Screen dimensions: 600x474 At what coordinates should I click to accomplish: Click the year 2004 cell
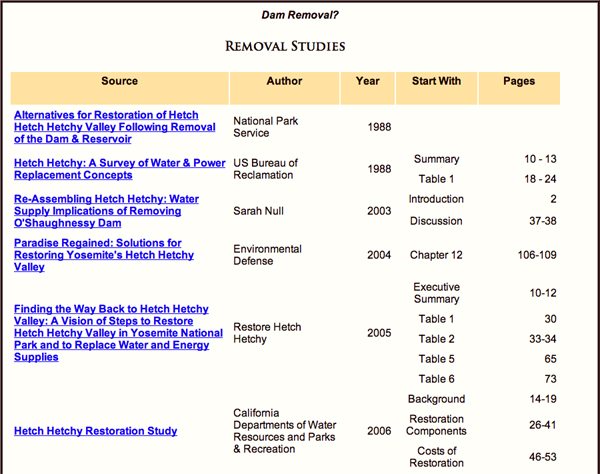(x=379, y=255)
